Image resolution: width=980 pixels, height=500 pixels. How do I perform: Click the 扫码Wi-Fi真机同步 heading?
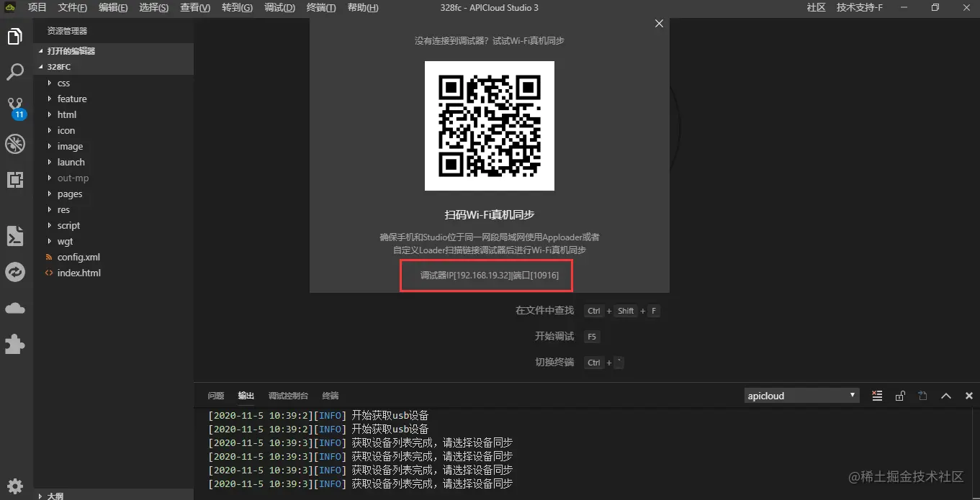[x=490, y=215]
